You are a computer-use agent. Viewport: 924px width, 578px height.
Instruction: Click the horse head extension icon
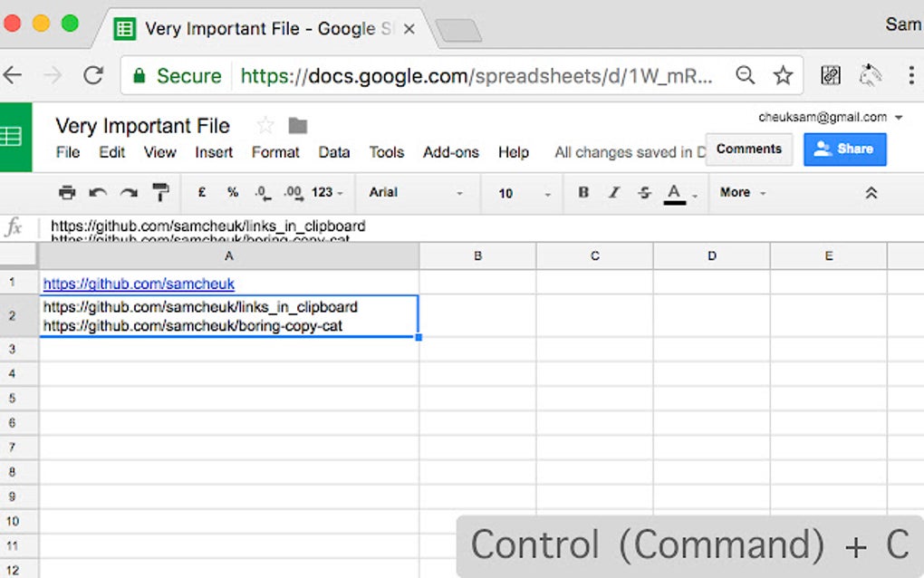tap(870, 75)
